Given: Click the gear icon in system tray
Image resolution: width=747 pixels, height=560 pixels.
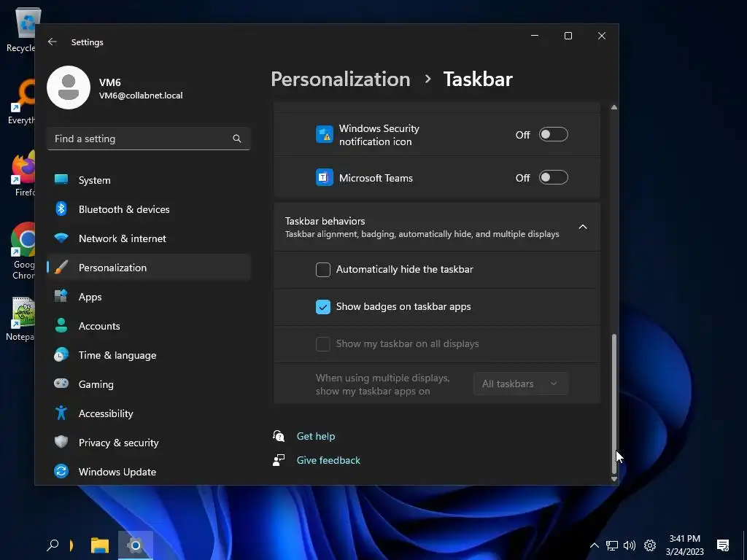Looking at the screenshot, I should tap(650, 545).
